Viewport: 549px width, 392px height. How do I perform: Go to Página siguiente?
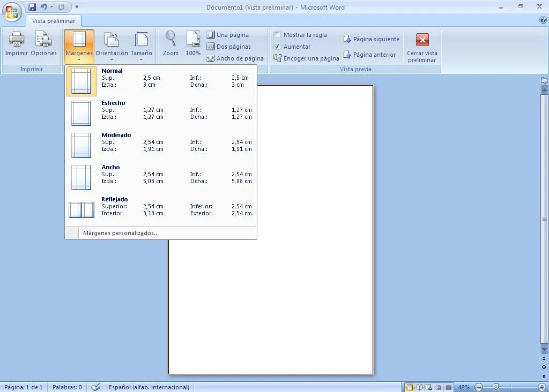(x=371, y=39)
